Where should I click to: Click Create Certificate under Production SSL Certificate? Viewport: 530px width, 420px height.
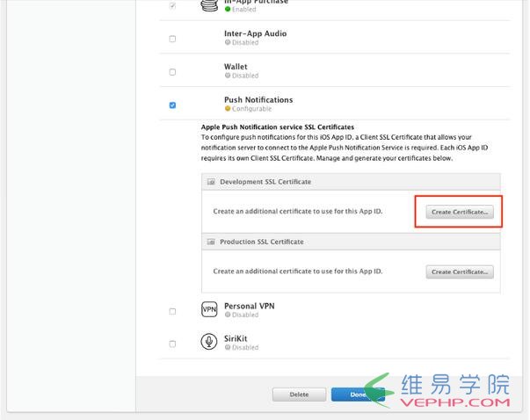coord(460,272)
